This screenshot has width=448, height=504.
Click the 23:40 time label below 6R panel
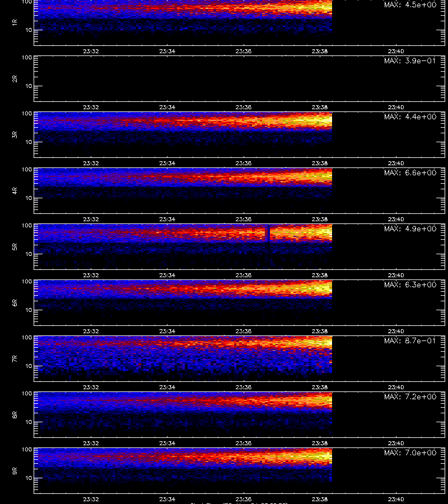[x=396, y=331]
